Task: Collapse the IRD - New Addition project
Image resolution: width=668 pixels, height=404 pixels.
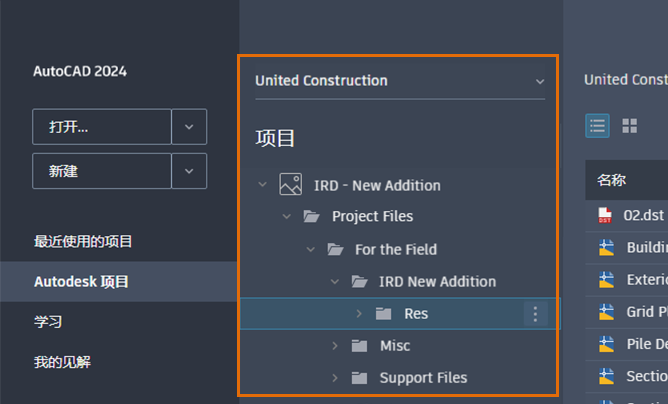Action: pyautogui.click(x=262, y=185)
